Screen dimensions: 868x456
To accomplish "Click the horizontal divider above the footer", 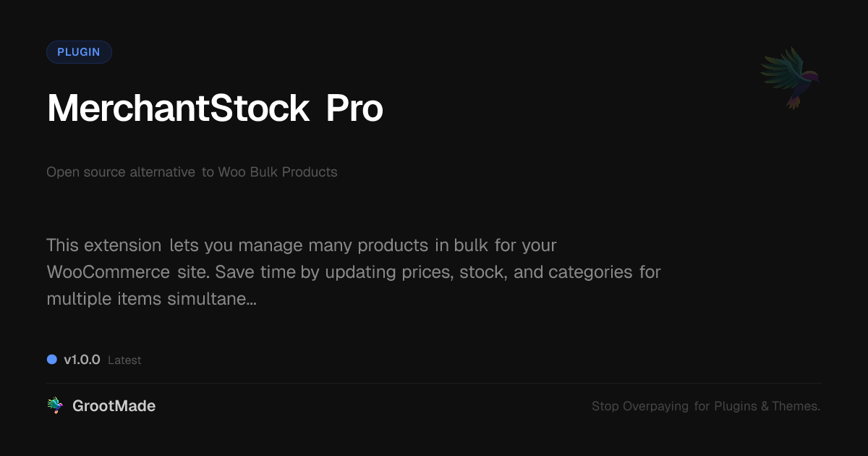I will (x=434, y=383).
